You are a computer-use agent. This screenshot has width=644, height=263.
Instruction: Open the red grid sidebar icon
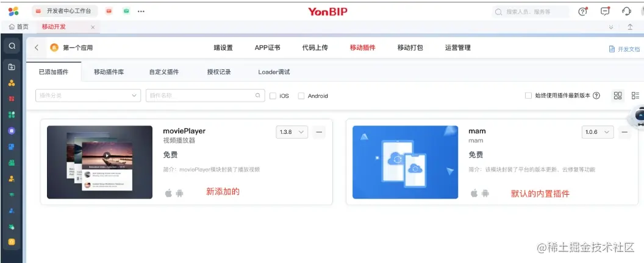click(x=12, y=99)
